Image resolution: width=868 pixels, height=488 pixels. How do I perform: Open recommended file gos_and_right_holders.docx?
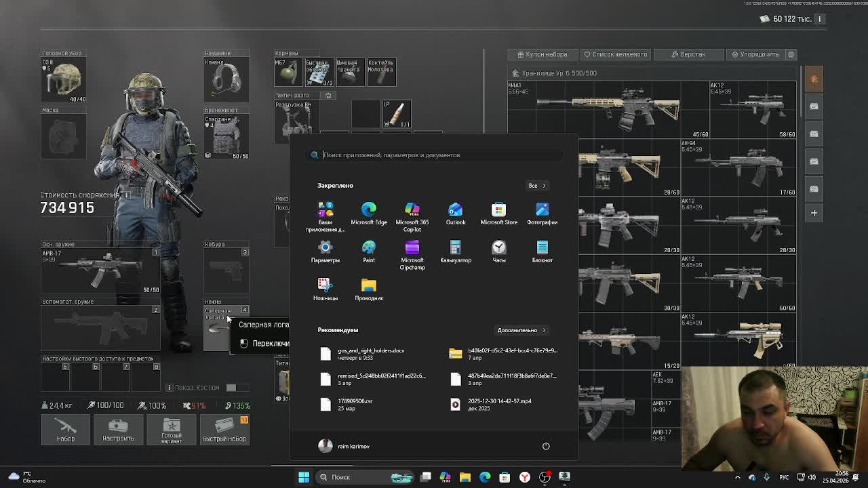click(370, 354)
